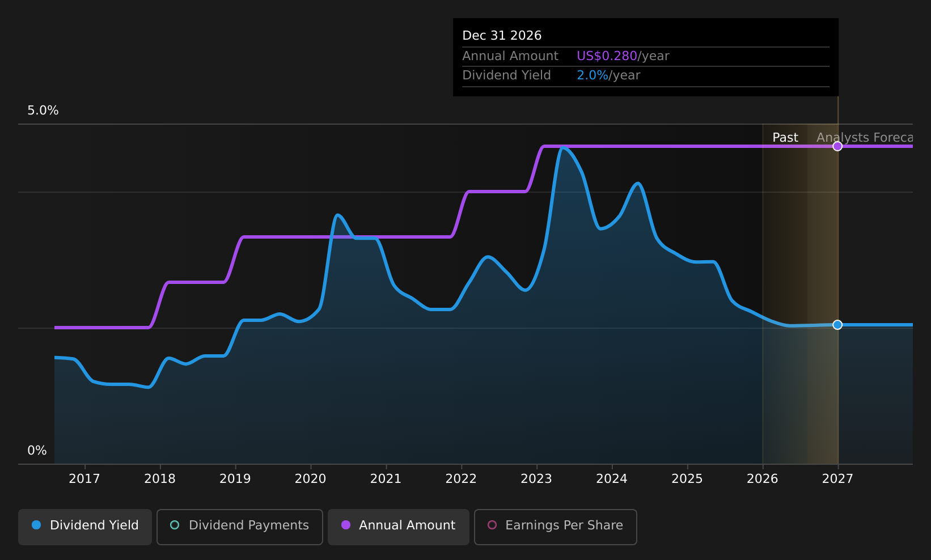
Task: Click the 2018 x-axis label
Action: (x=160, y=479)
